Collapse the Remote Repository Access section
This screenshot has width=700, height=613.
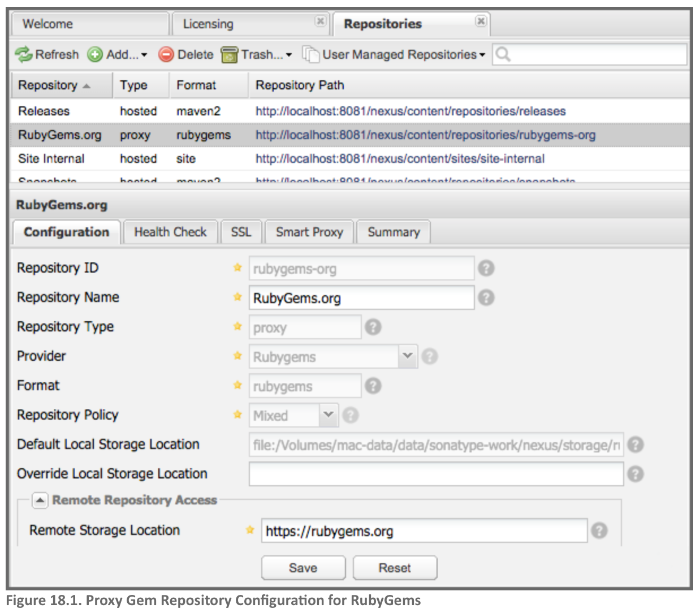[40, 500]
